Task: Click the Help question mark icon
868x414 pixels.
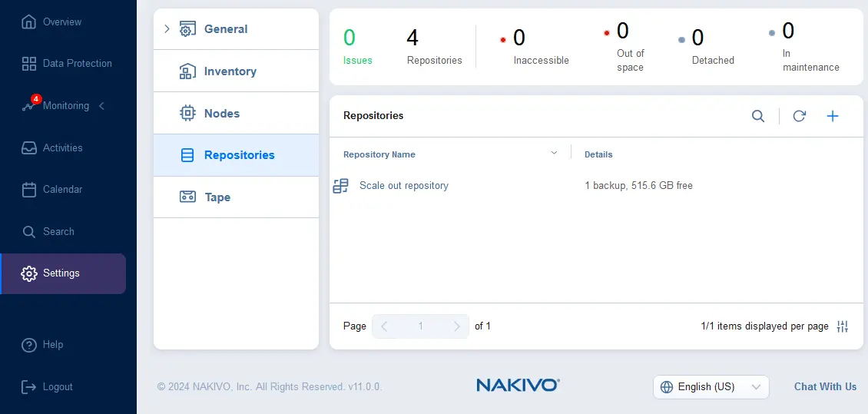Action: tap(28, 346)
